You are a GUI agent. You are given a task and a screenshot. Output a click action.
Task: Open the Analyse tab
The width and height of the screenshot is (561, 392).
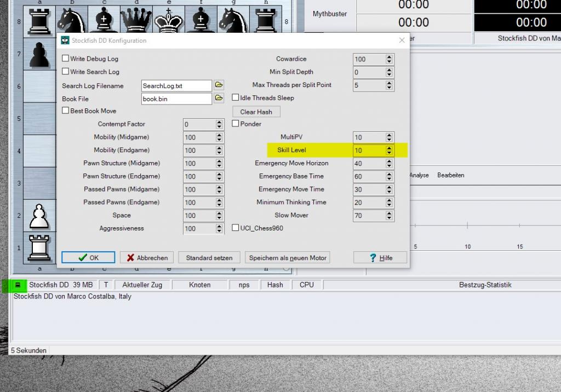(419, 175)
